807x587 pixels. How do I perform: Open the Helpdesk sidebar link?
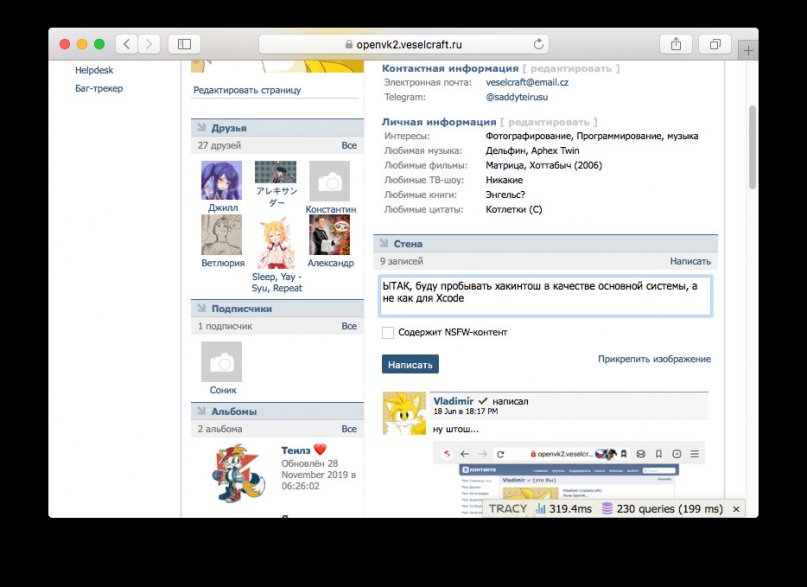tap(94, 70)
